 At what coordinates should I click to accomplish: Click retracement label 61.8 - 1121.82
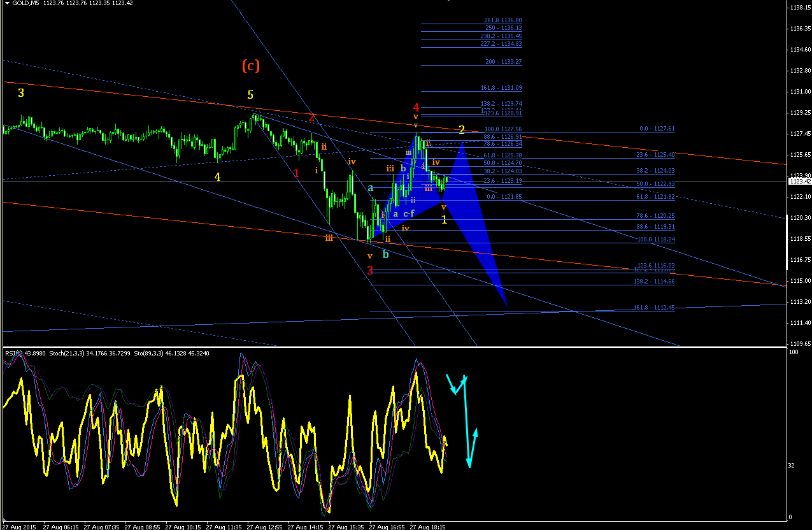pyautogui.click(x=655, y=197)
